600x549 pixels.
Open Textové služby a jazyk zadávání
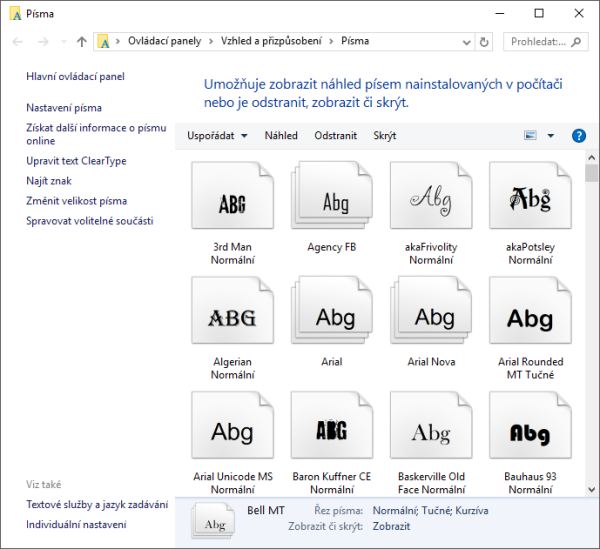point(97,505)
